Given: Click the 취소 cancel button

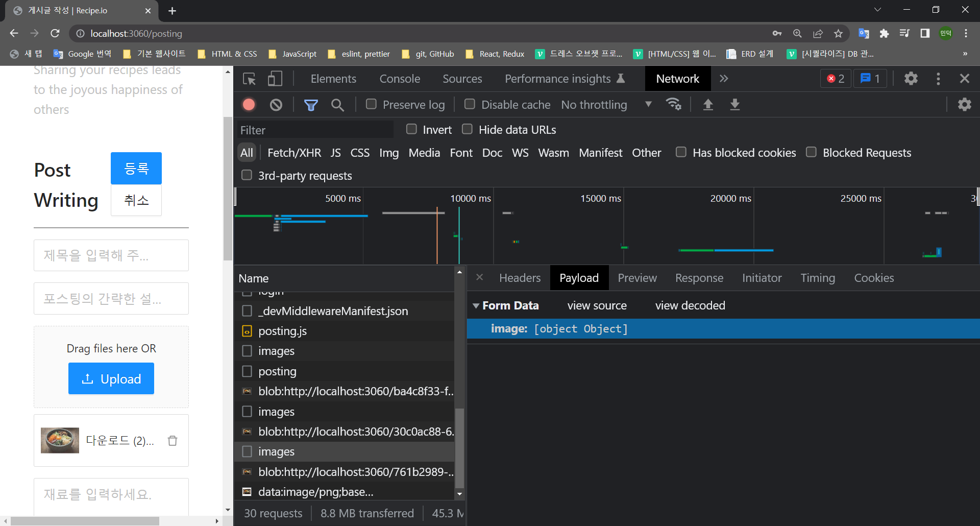Looking at the screenshot, I should click(x=136, y=200).
